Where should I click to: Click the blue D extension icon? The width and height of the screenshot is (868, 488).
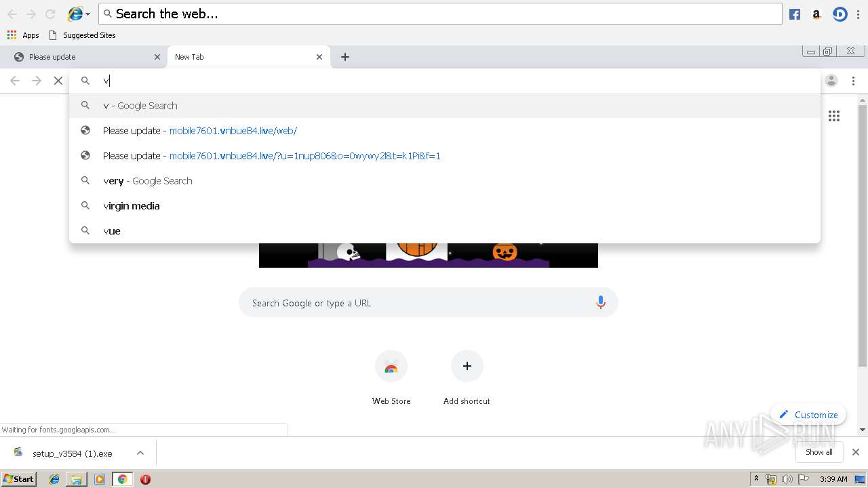tap(840, 14)
